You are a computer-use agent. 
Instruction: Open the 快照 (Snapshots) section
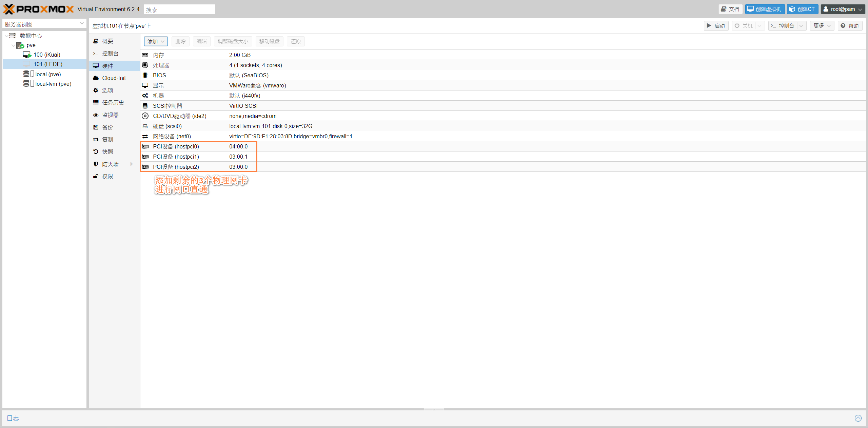[x=107, y=152]
